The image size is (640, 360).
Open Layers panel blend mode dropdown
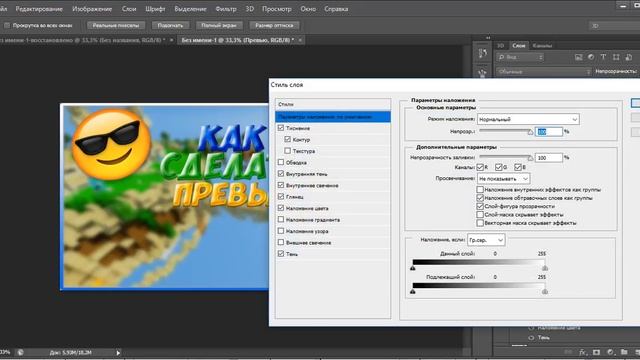pyautogui.click(x=544, y=71)
